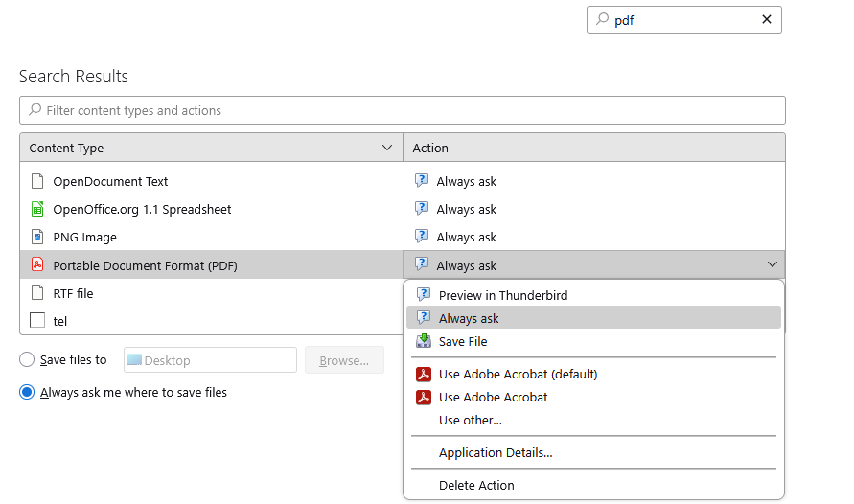Click the OpenOffice.org Spreadsheet file icon
Viewport: 854px width, 504px height.
(37, 209)
